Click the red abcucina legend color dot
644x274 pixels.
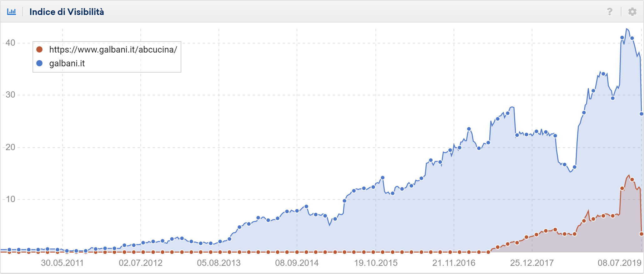[x=39, y=49]
